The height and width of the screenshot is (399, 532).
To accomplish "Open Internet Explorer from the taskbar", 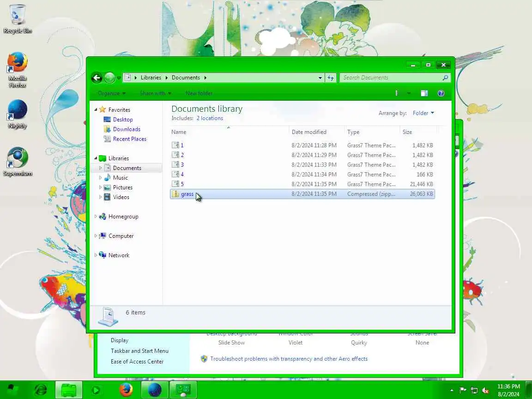I will 41,390.
